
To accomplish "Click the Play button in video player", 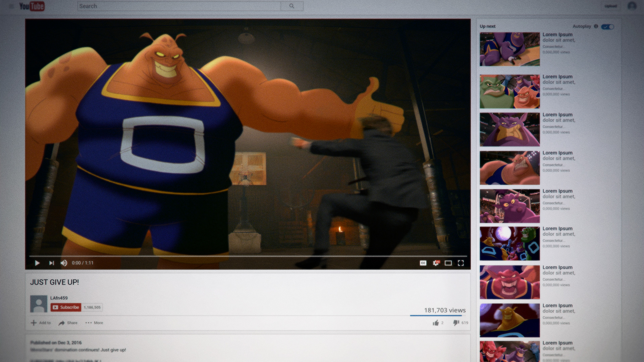I will click(x=37, y=263).
